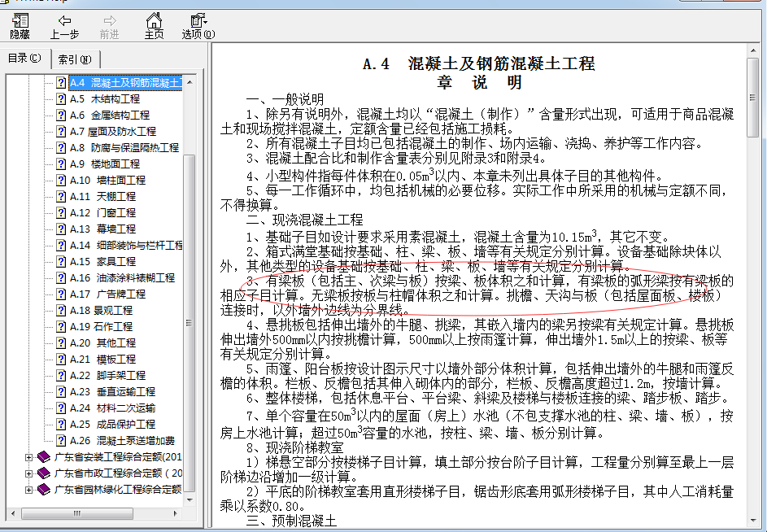Viewport: 767px width, 532px height.
Task: Open A.14 细部装饰与栏杆工程 topic
Action: coord(126,245)
